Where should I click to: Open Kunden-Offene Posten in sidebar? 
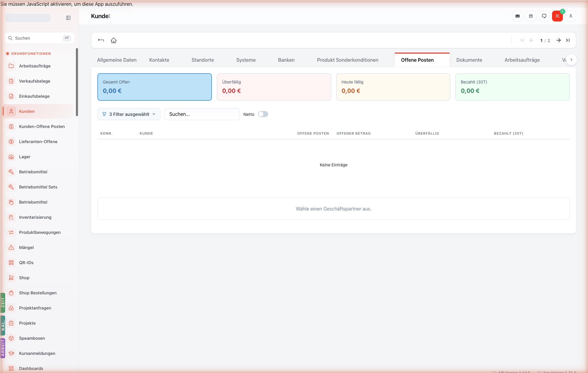tap(38, 126)
